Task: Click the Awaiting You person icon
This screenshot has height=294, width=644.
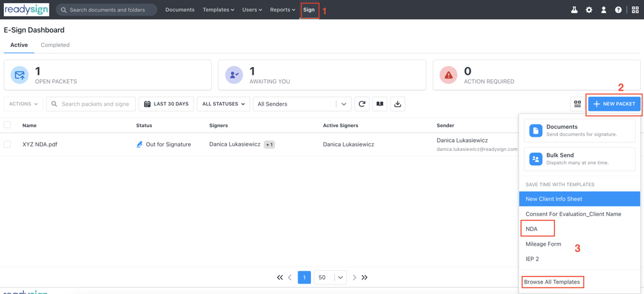Action: 234,75
